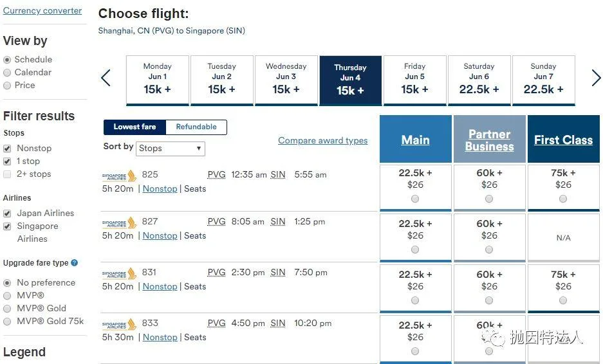The height and width of the screenshot is (364, 603).
Task: Select the Friday Jun 5 date tab
Action: 415,80
